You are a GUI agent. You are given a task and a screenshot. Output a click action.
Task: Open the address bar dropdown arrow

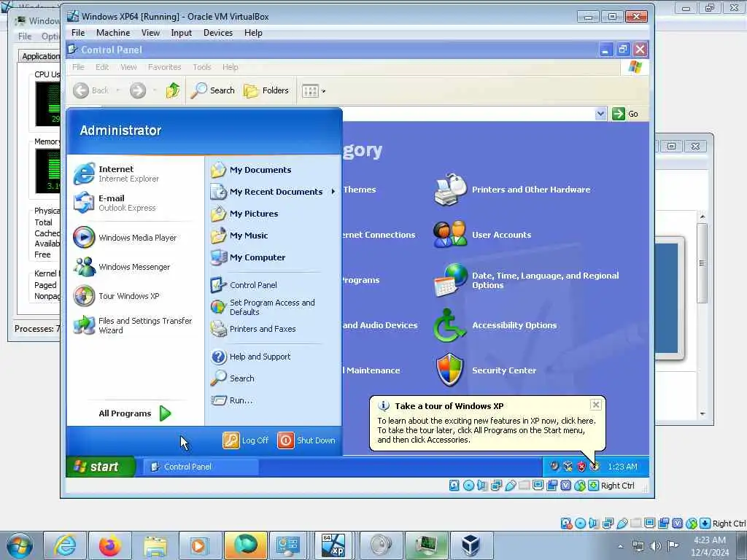600,114
